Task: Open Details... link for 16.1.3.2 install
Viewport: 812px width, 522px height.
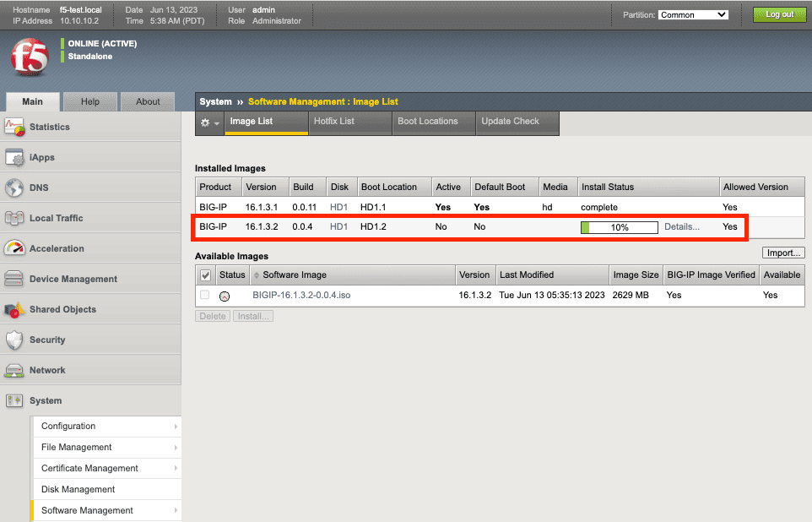Action: [x=681, y=226]
